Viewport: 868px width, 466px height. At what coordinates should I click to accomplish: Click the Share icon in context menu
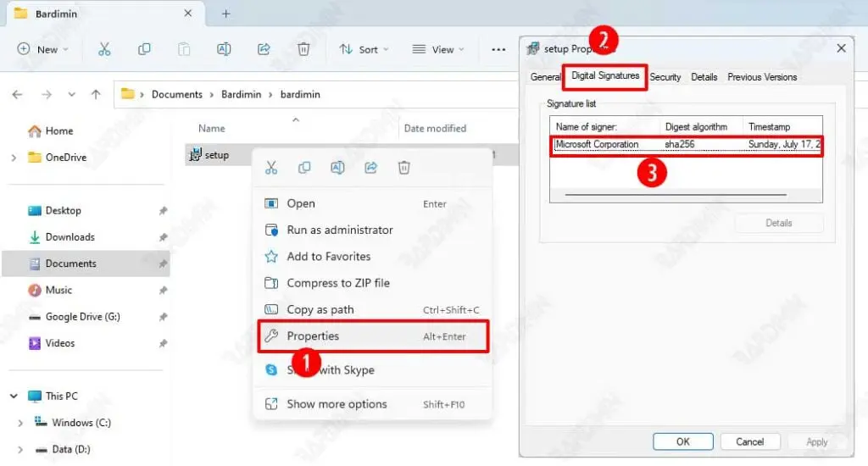370,168
